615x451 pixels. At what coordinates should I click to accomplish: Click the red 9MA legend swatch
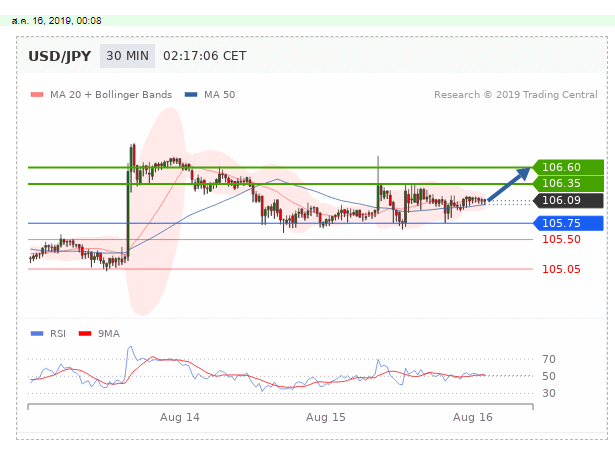(85, 334)
